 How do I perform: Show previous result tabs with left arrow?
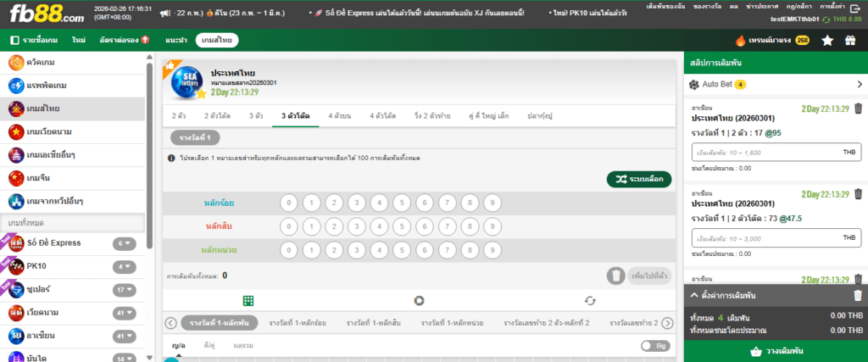[x=171, y=323]
